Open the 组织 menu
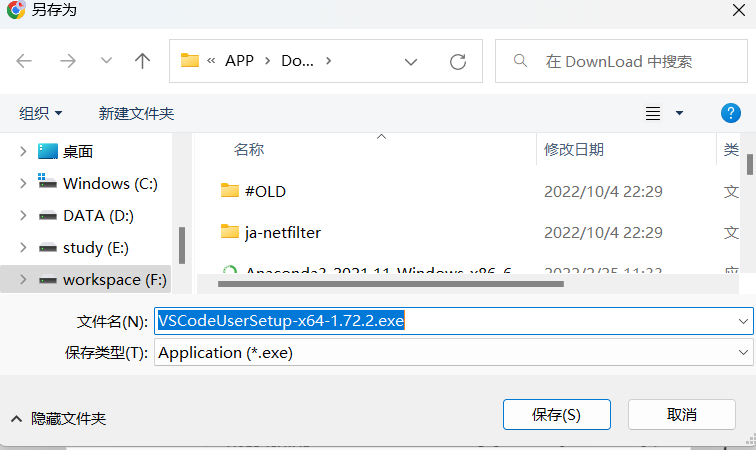Image resolution: width=756 pixels, height=450 pixels. (x=40, y=113)
